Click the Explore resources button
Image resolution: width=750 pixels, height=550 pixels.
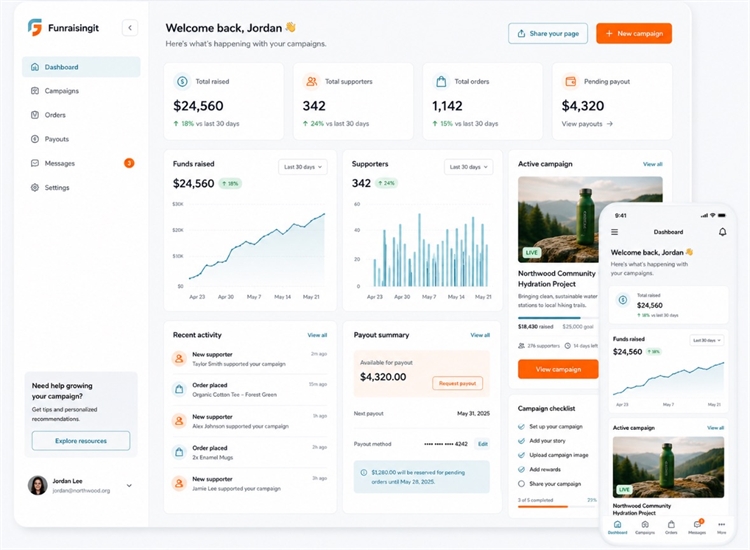81,441
